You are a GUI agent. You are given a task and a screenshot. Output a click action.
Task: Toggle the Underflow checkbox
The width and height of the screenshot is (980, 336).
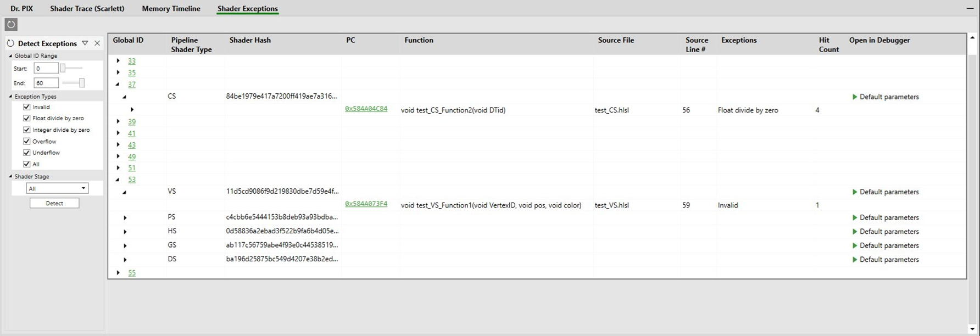pos(26,153)
